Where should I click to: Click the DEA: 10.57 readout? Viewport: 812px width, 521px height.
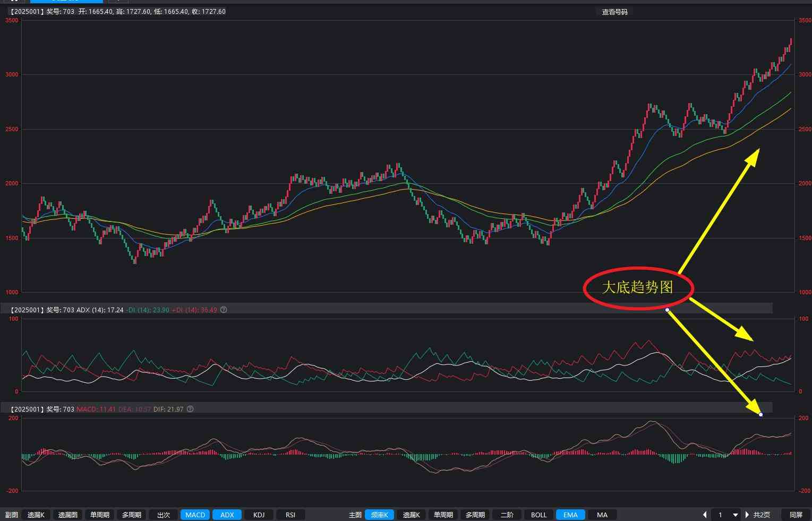point(134,409)
